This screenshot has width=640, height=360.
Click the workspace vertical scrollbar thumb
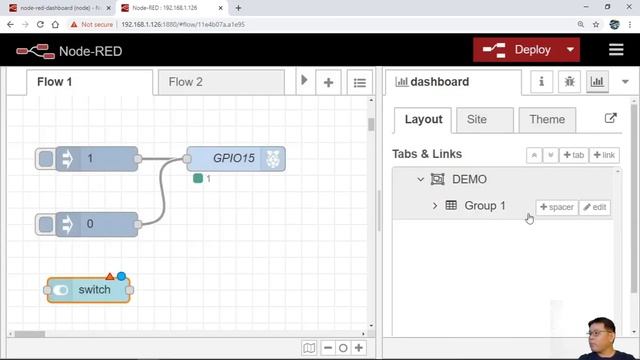371,124
